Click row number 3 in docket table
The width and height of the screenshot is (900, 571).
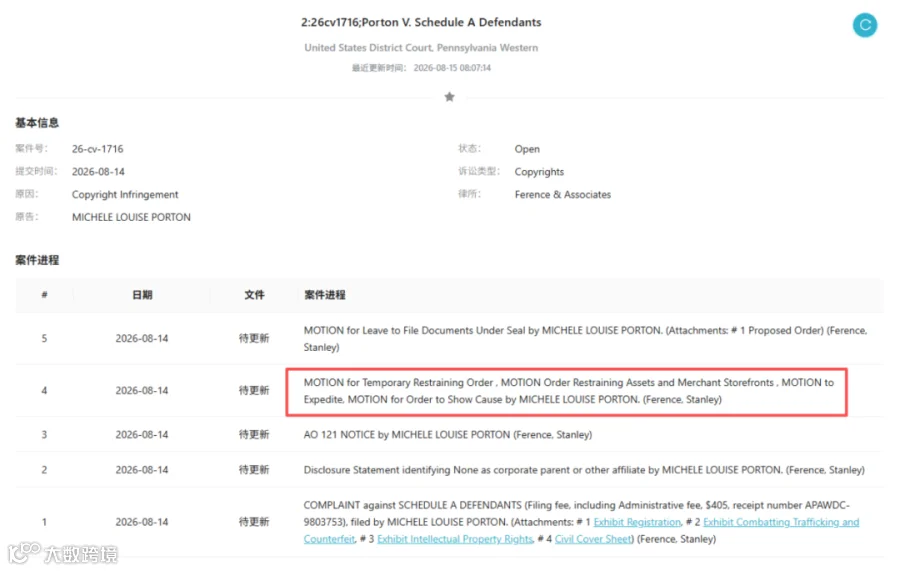click(44, 435)
